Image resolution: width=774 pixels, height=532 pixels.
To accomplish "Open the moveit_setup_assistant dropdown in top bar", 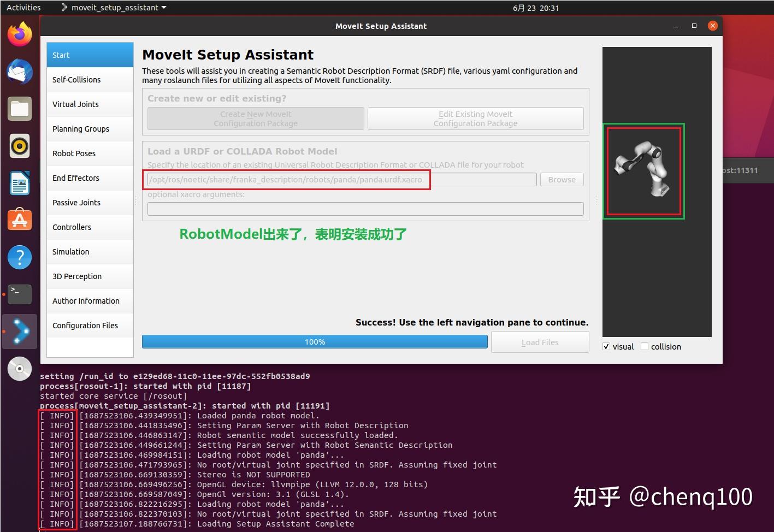I will pyautogui.click(x=113, y=7).
